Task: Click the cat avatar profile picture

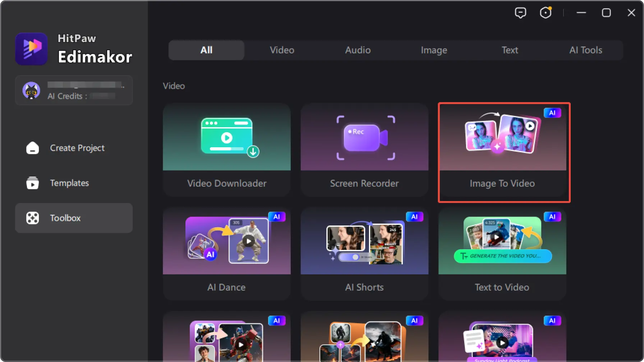Action: [x=32, y=90]
